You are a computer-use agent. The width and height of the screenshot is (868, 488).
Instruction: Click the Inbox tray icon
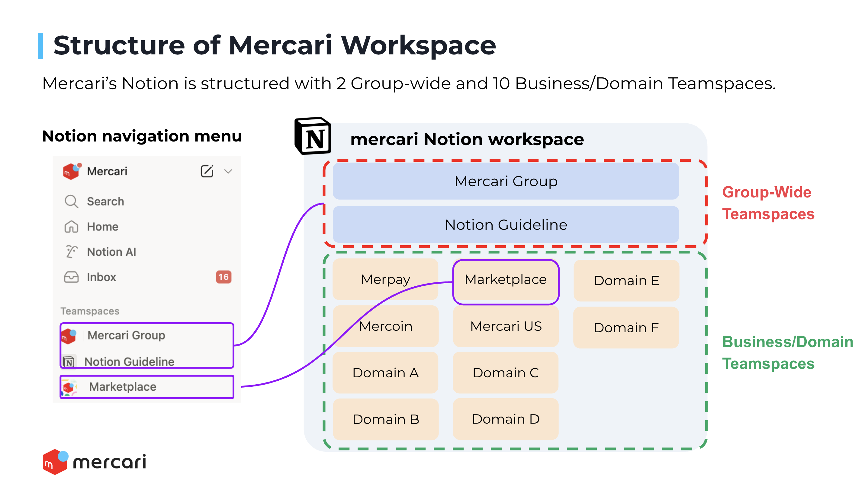pos(71,277)
